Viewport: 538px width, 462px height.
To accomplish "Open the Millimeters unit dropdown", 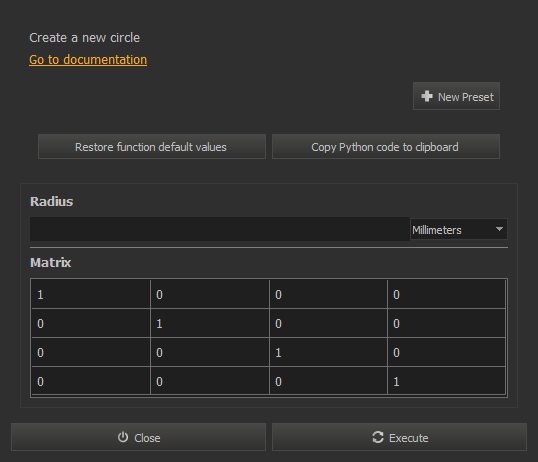I will pyautogui.click(x=459, y=229).
